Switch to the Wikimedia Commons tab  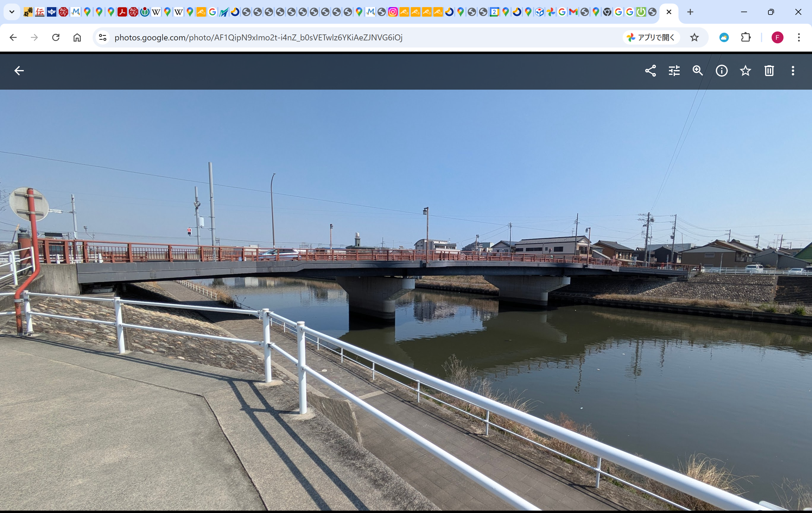[x=145, y=12]
